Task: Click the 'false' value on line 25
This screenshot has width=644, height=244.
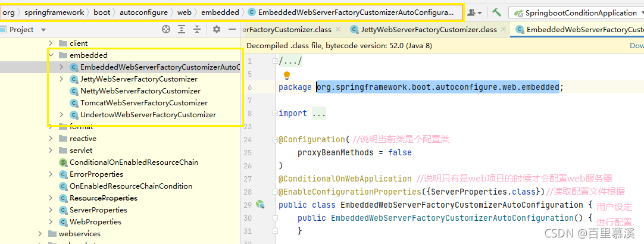Action: [399, 152]
